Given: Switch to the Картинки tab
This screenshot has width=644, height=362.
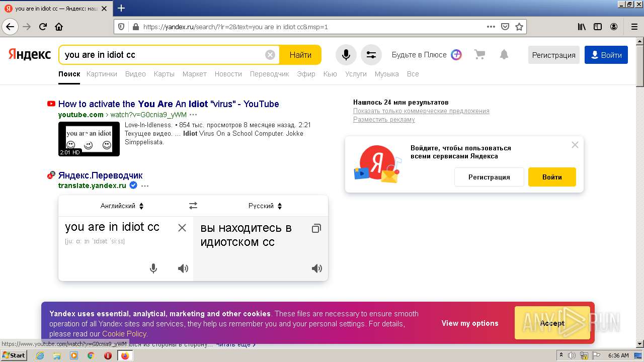Looking at the screenshot, I should click(102, 74).
